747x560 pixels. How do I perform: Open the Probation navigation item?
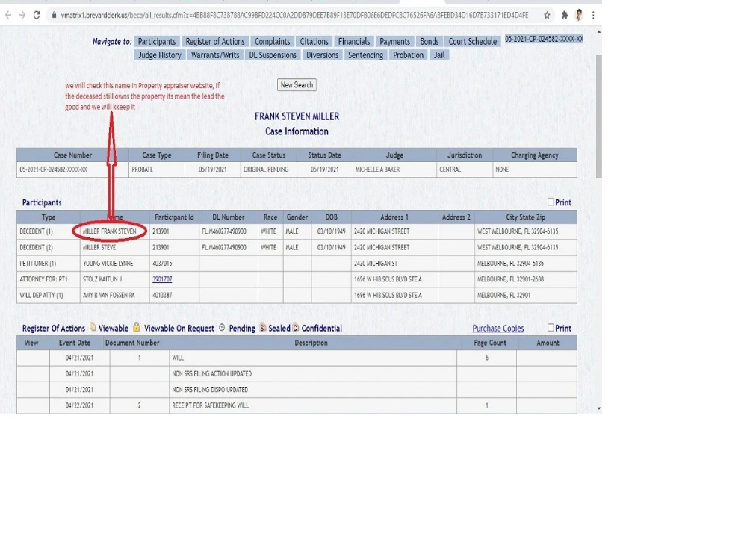(409, 55)
